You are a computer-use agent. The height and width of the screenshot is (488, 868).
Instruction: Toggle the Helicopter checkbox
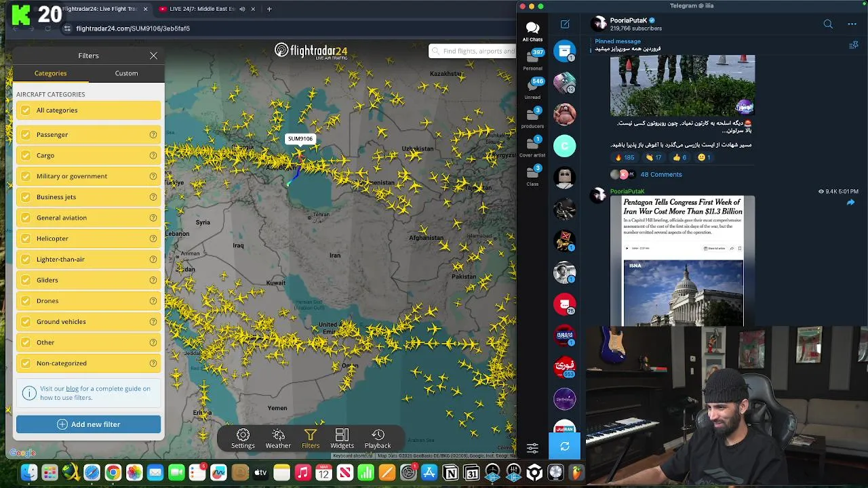coord(26,239)
